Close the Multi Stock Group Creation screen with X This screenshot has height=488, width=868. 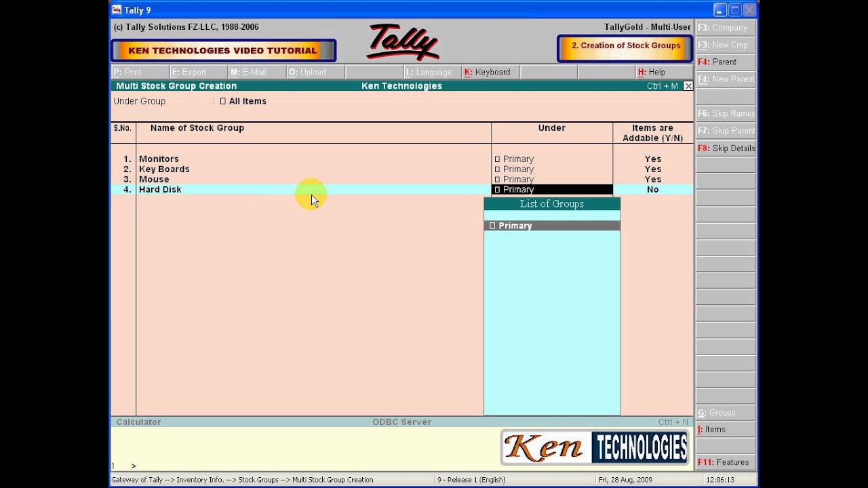pos(688,86)
